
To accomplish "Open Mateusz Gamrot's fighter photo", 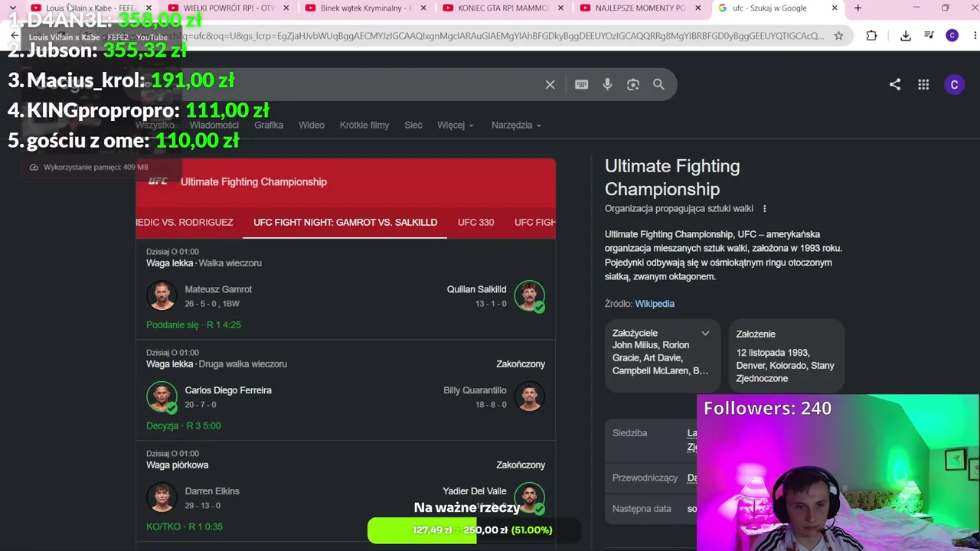I will (x=162, y=295).
